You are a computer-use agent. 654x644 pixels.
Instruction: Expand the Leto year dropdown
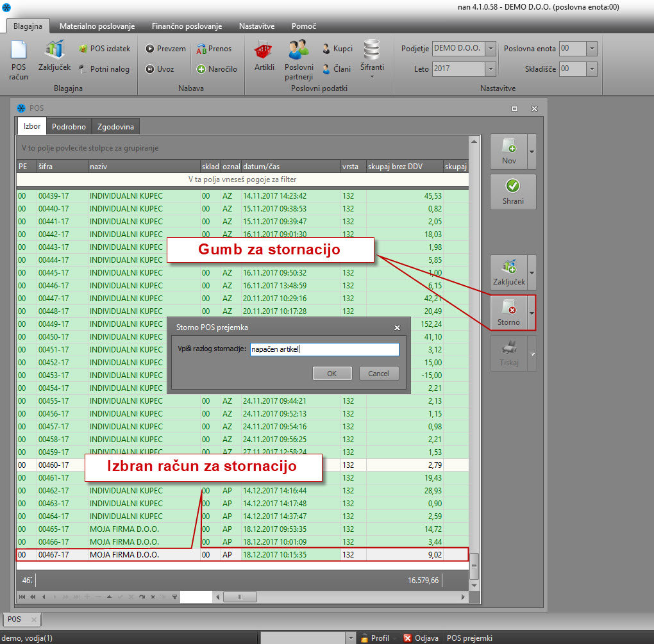[x=491, y=69]
